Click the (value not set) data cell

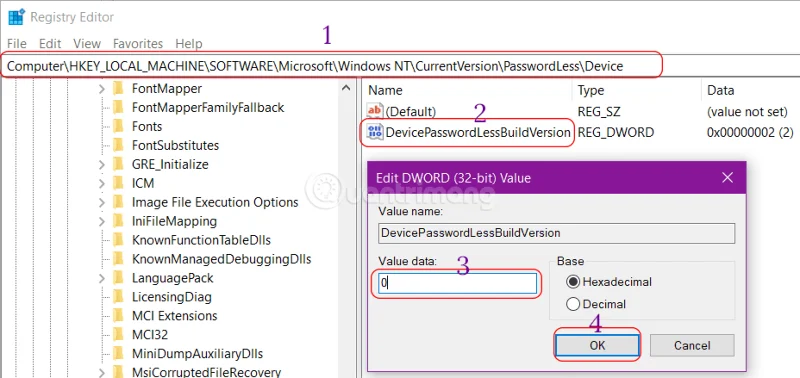(x=748, y=111)
